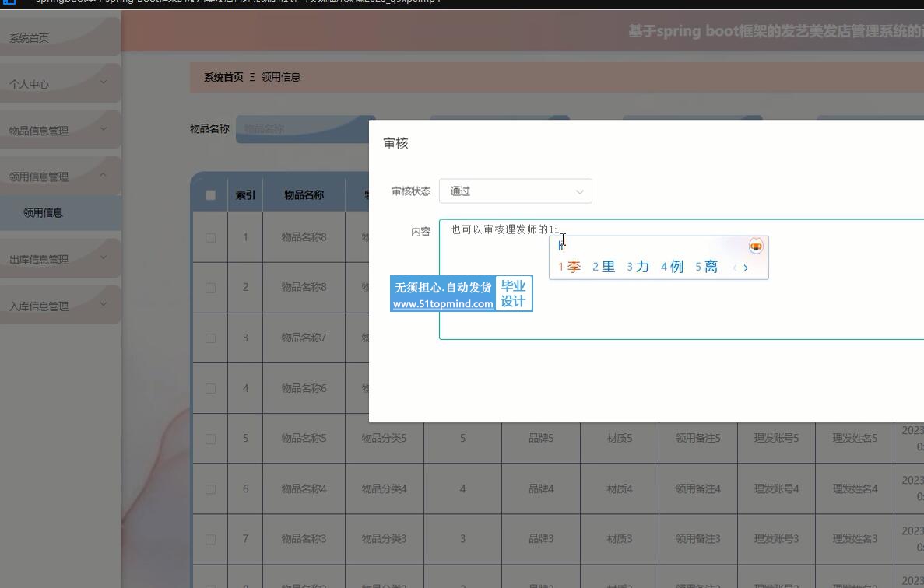Viewport: 924px width, 588px height.
Task: Click the cell 物品分类5
Action: click(385, 439)
